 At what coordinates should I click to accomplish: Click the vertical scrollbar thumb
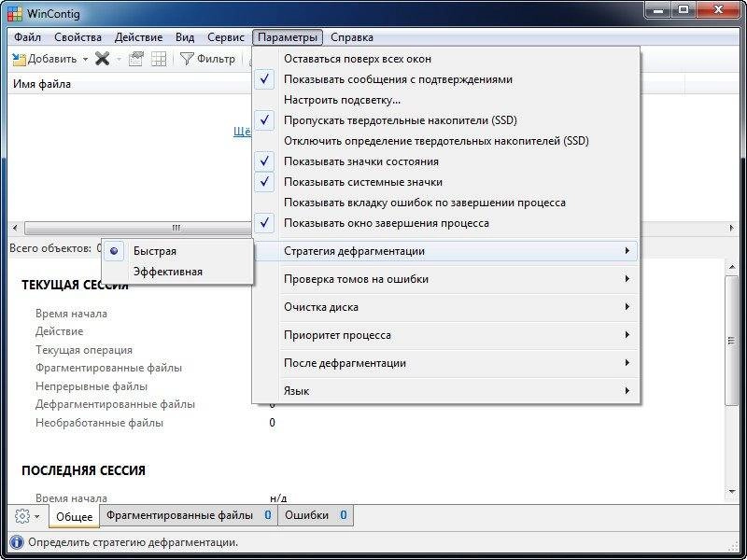tap(731, 340)
